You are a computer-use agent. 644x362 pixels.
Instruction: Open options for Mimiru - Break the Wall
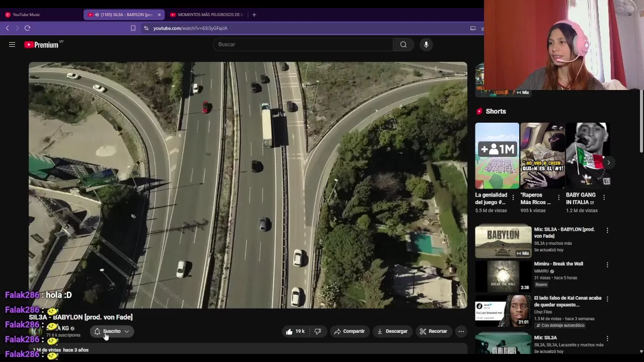click(607, 264)
